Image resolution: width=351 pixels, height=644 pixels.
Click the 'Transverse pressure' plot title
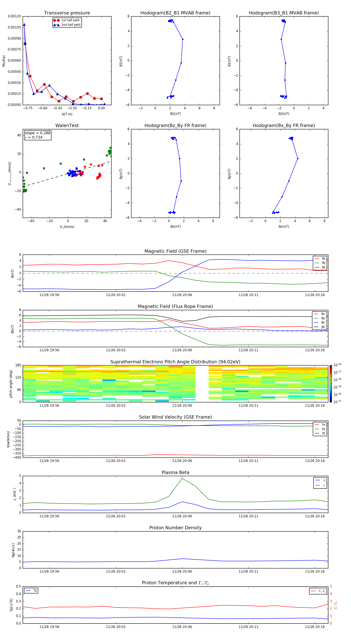pyautogui.click(x=67, y=13)
